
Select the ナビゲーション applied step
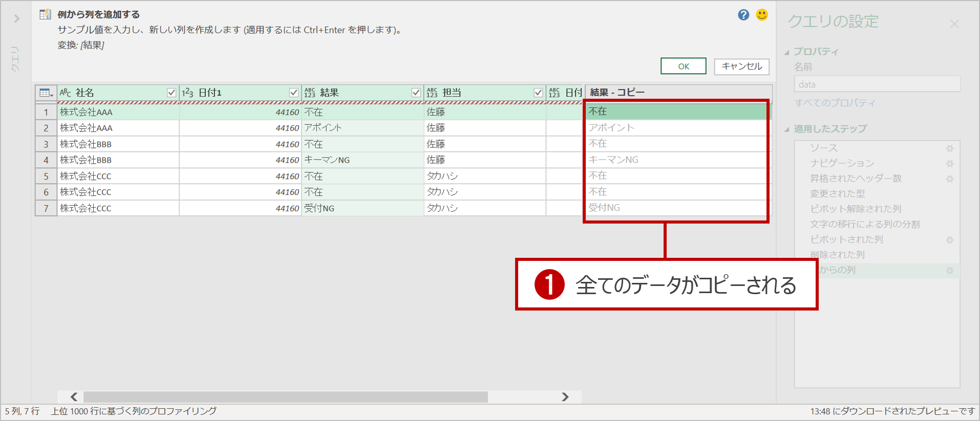click(842, 163)
